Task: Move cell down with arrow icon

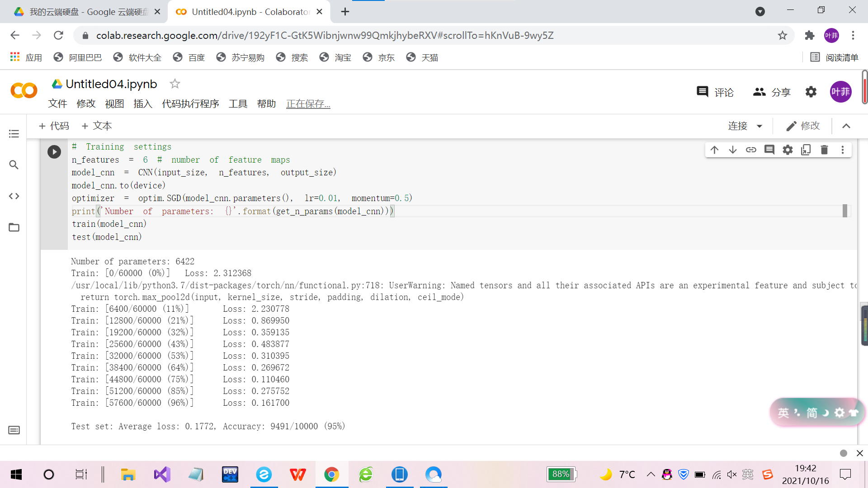Action: coord(733,150)
